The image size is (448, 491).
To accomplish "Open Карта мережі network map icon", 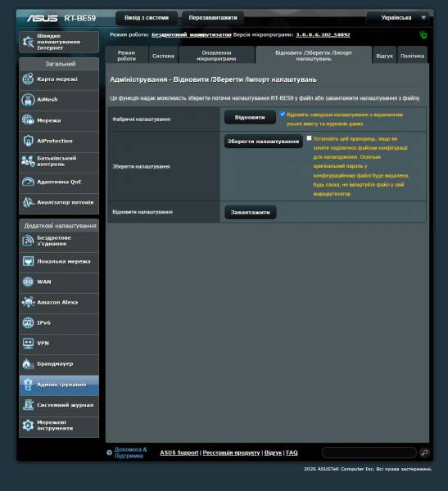I will click(x=28, y=79).
